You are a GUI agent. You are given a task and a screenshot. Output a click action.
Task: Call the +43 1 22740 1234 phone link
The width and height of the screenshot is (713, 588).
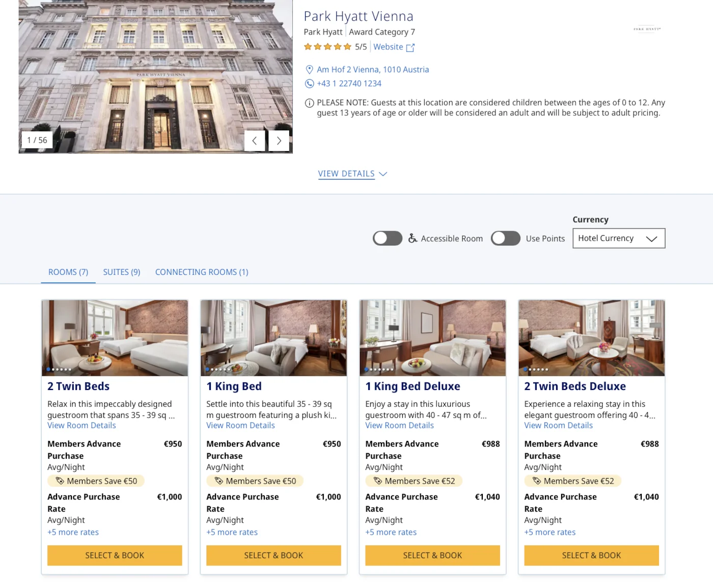[349, 83]
